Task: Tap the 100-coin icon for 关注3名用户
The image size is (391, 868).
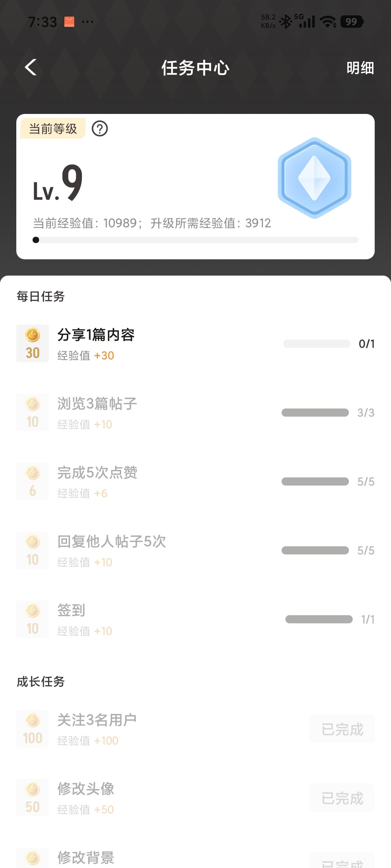Action: pyautogui.click(x=33, y=729)
